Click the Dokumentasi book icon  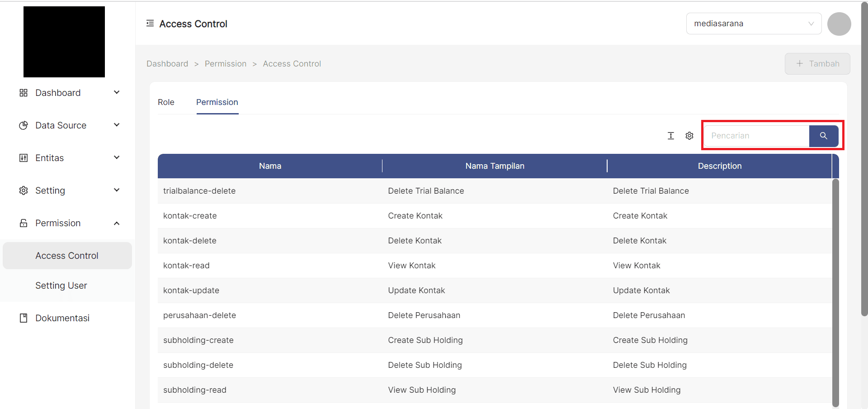pyautogui.click(x=24, y=318)
